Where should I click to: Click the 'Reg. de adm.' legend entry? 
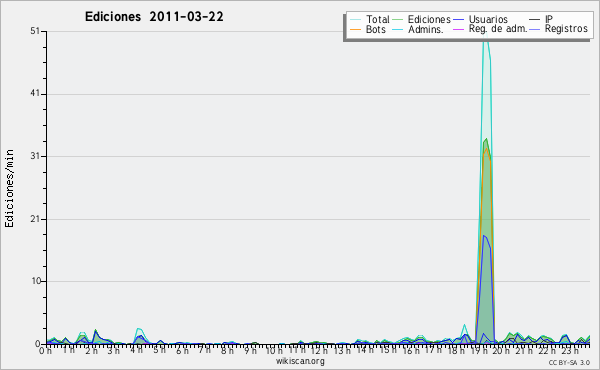491,29
